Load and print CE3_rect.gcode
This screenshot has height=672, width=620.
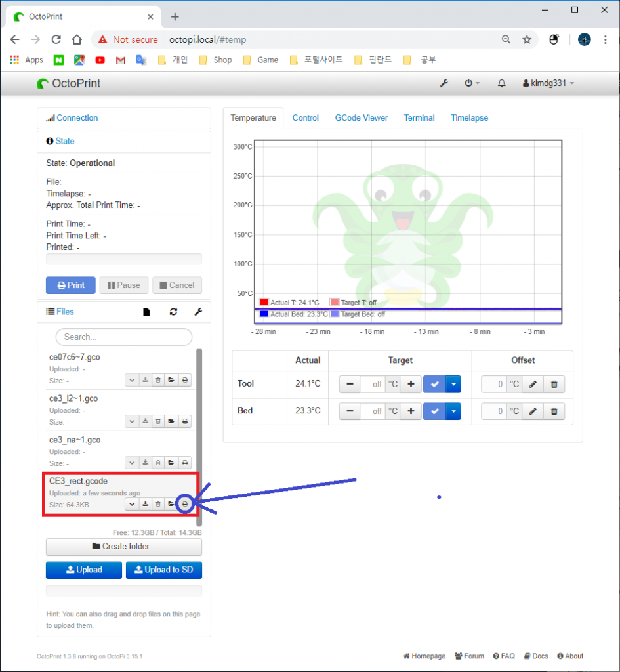pos(184,505)
